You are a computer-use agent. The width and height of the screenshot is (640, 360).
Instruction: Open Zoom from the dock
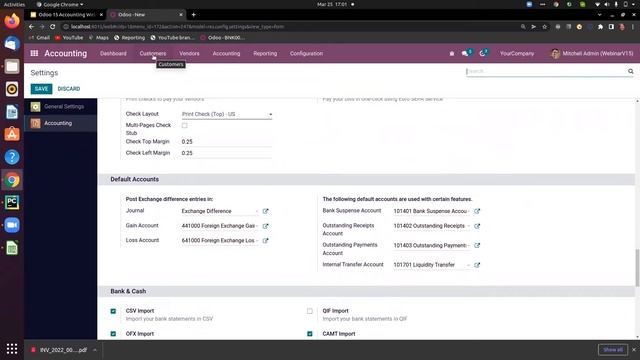pyautogui.click(x=12, y=225)
